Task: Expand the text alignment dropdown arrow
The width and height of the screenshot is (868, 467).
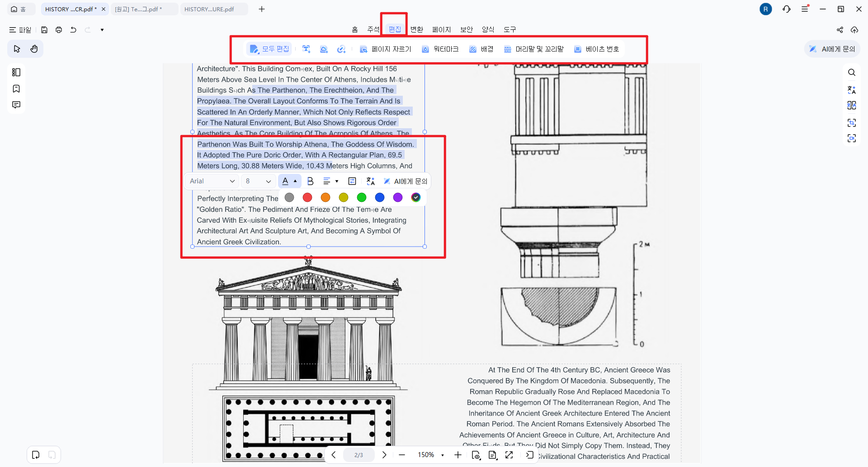Action: tap(337, 181)
